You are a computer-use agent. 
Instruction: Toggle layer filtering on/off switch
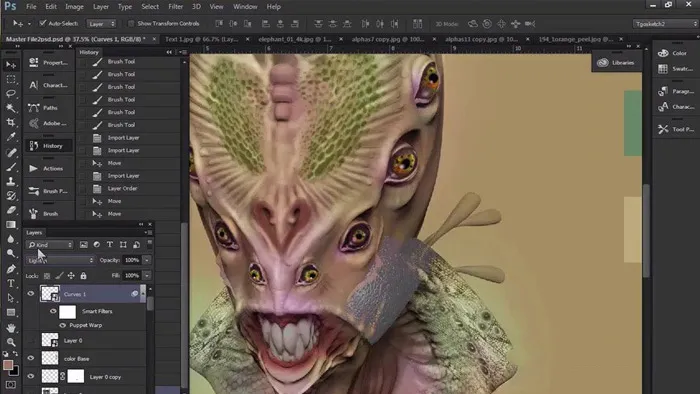[x=150, y=244]
